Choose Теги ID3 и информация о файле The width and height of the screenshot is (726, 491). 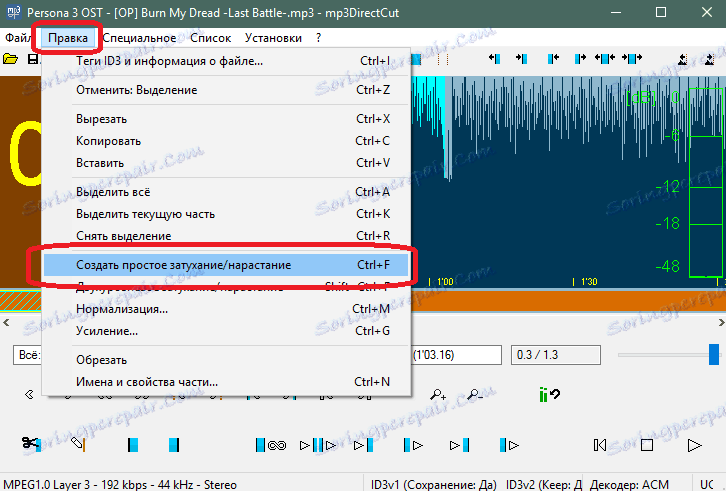click(226, 61)
